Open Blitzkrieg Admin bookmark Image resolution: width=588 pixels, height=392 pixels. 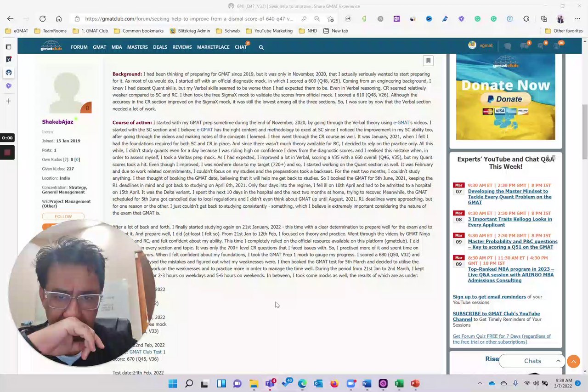click(190, 31)
